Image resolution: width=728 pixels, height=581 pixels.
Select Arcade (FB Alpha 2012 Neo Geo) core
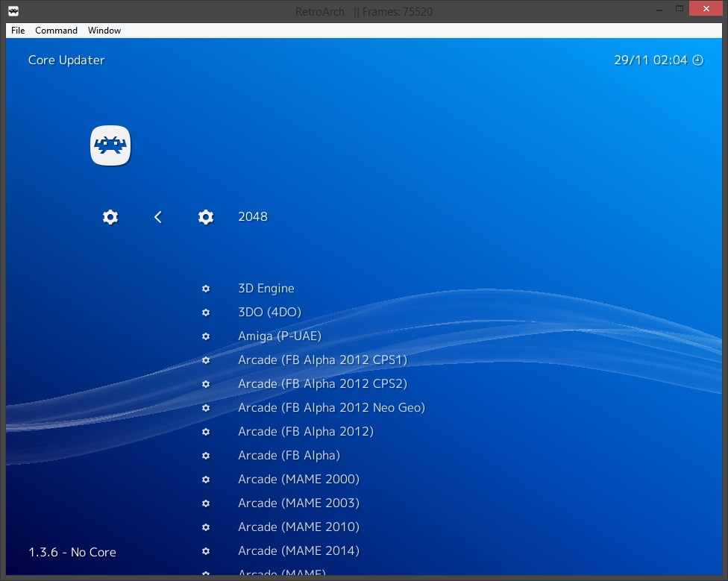point(331,408)
